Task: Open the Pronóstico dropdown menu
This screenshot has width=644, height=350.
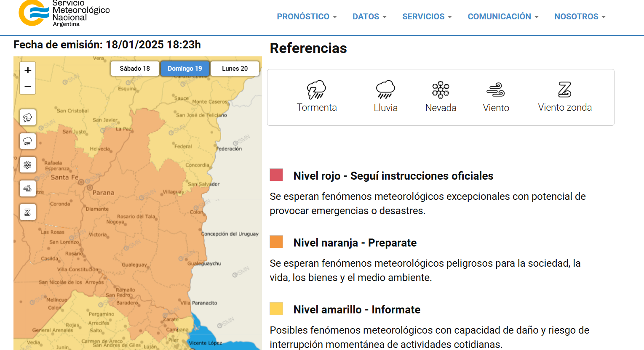Action: [x=307, y=16]
